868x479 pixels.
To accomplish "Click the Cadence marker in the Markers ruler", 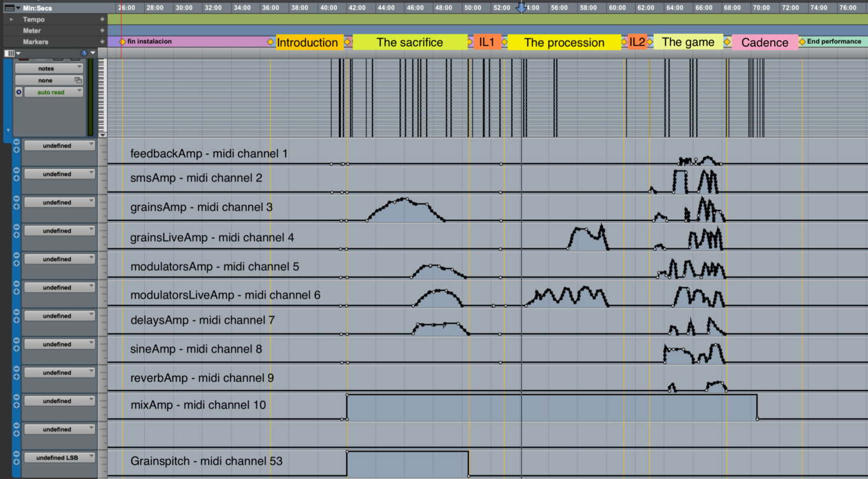I will pyautogui.click(x=764, y=43).
